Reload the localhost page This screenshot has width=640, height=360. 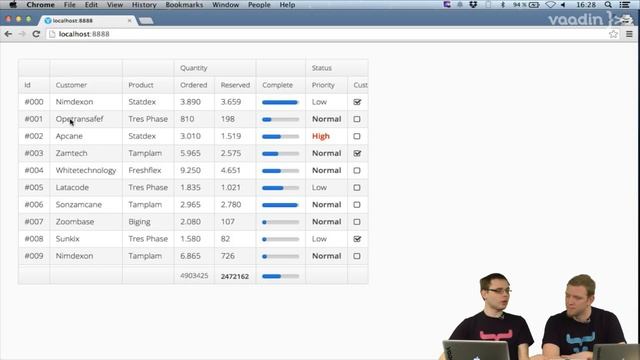(x=36, y=34)
